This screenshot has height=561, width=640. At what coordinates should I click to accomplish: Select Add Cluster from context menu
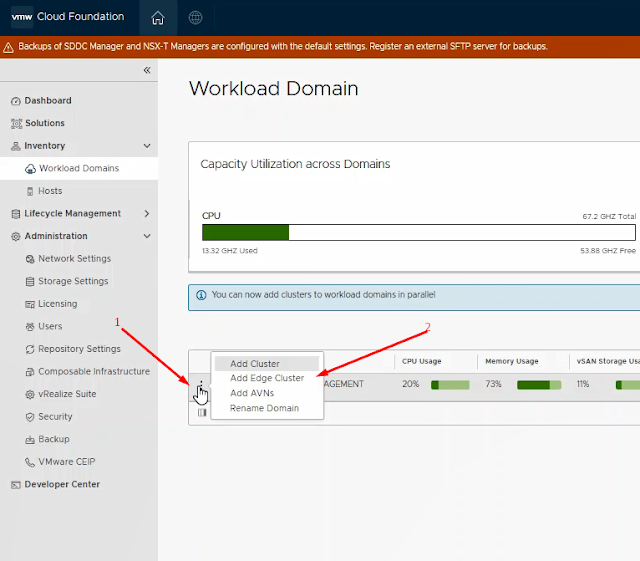[255, 364]
